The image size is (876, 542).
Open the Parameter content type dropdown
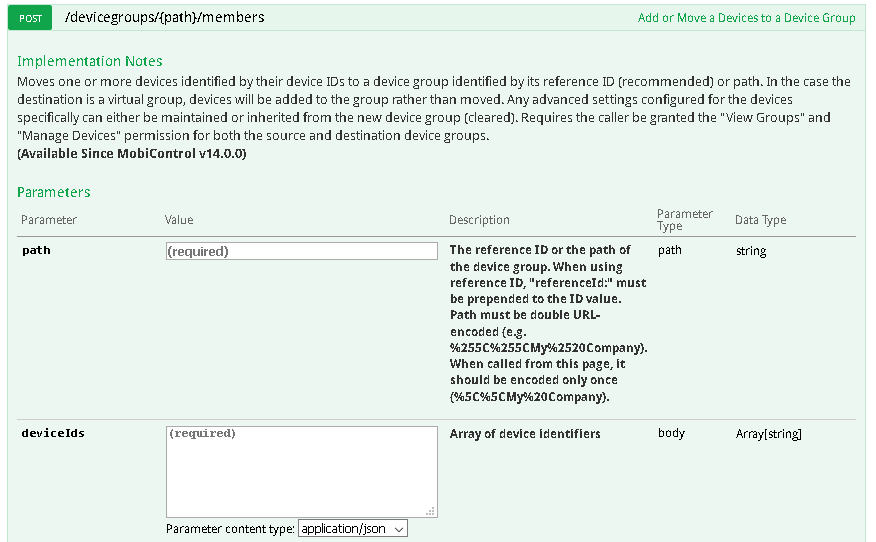point(352,528)
